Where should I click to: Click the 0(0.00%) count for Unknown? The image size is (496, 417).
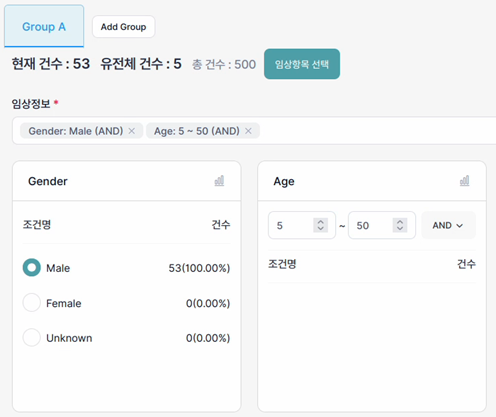click(208, 338)
